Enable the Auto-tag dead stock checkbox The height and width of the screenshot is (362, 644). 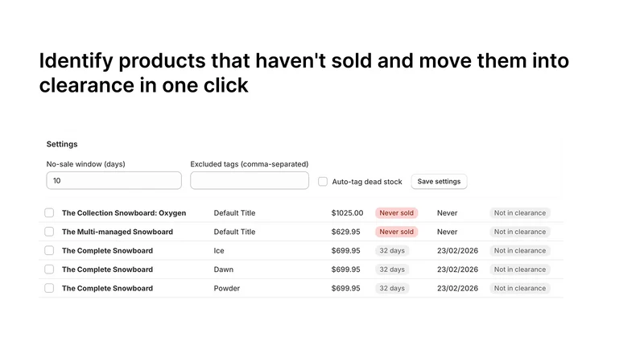pyautogui.click(x=323, y=182)
